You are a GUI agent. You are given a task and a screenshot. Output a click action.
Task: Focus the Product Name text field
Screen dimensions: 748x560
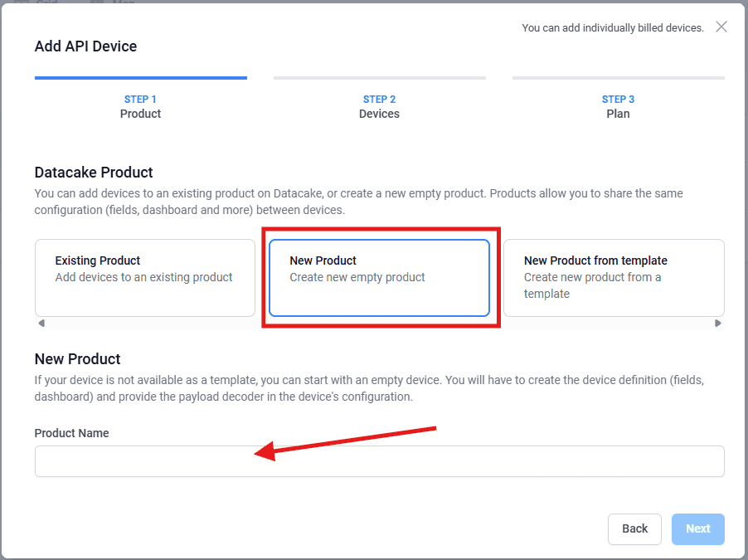click(x=379, y=461)
